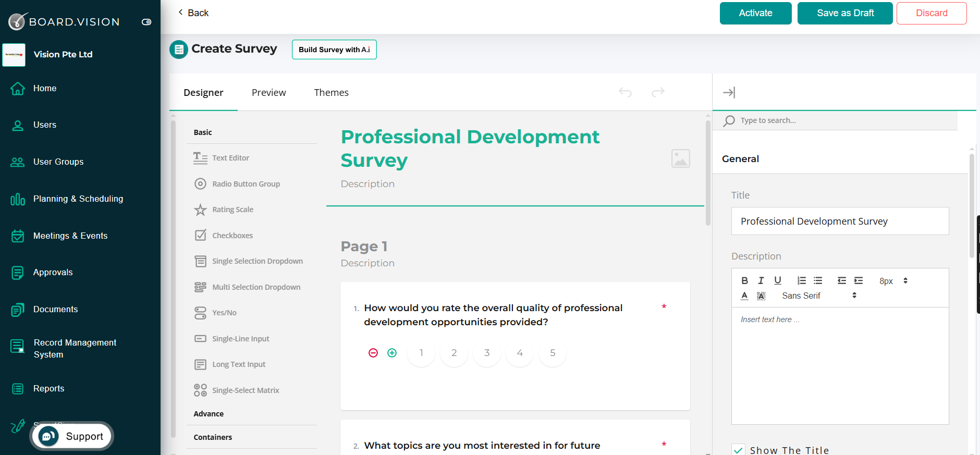Edit the Title property input
Image resolution: width=980 pixels, height=455 pixels.
pyautogui.click(x=840, y=221)
